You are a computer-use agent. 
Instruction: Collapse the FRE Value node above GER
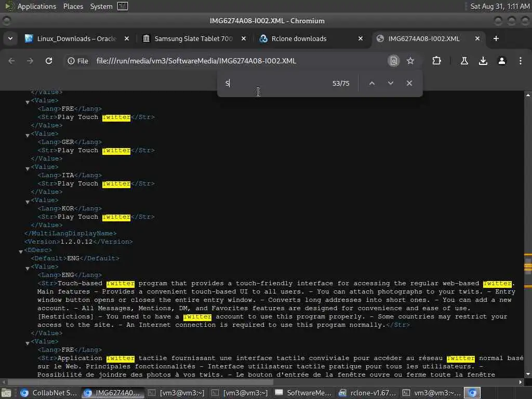point(28,102)
